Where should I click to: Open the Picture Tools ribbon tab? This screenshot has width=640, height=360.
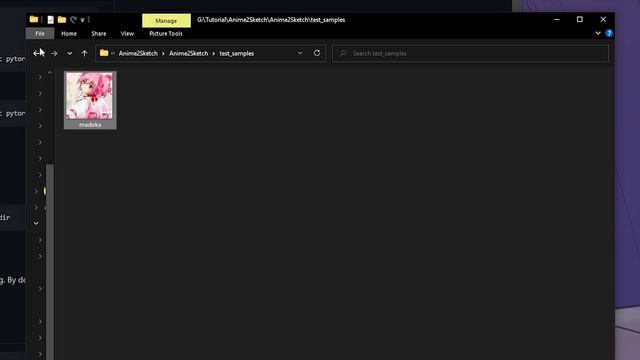166,33
